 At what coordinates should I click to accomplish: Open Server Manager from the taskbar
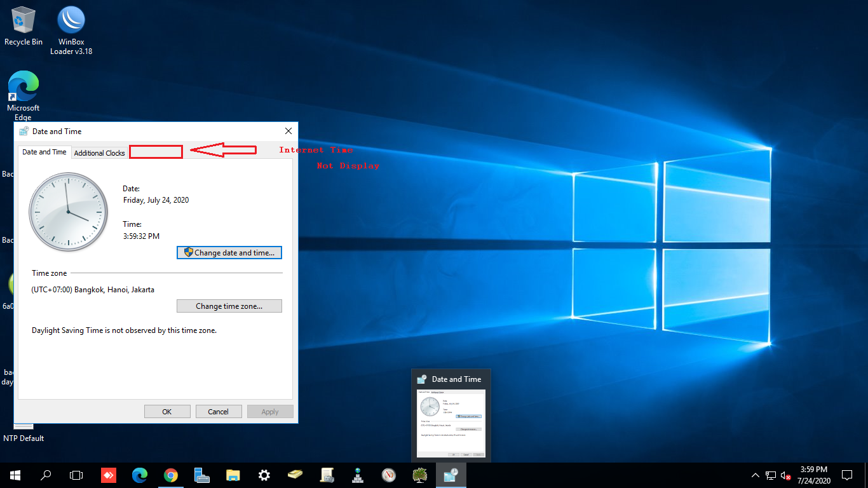202,475
